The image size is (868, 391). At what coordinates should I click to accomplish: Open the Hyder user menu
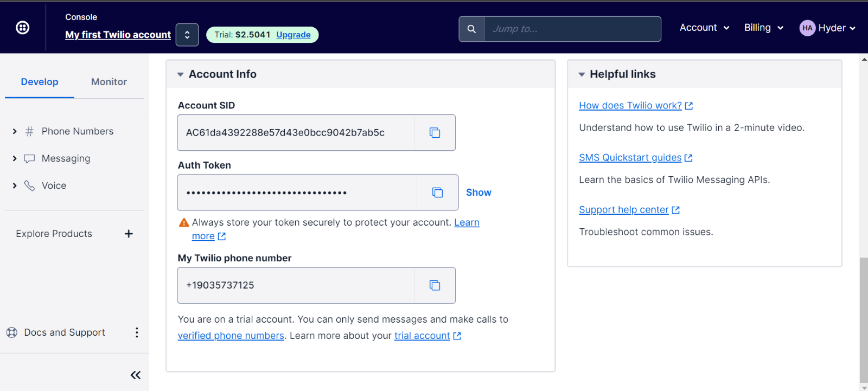pyautogui.click(x=837, y=28)
